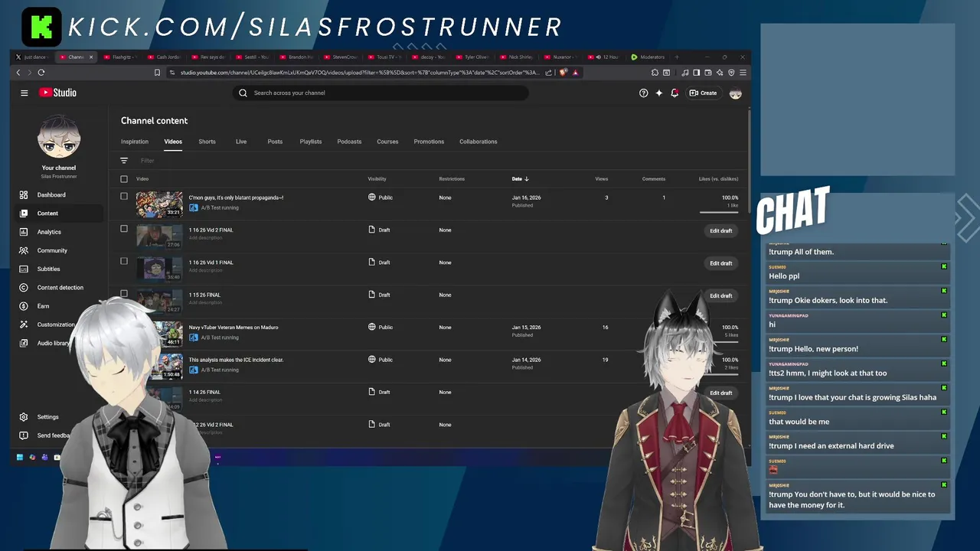Open Public visibility for ICE incident video
The image size is (980, 551).
tap(381, 360)
